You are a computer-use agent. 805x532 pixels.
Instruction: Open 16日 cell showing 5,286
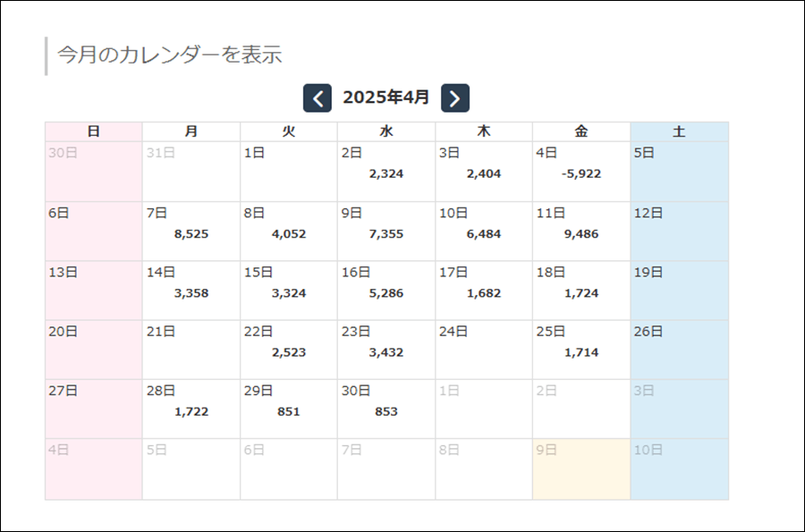coord(386,291)
